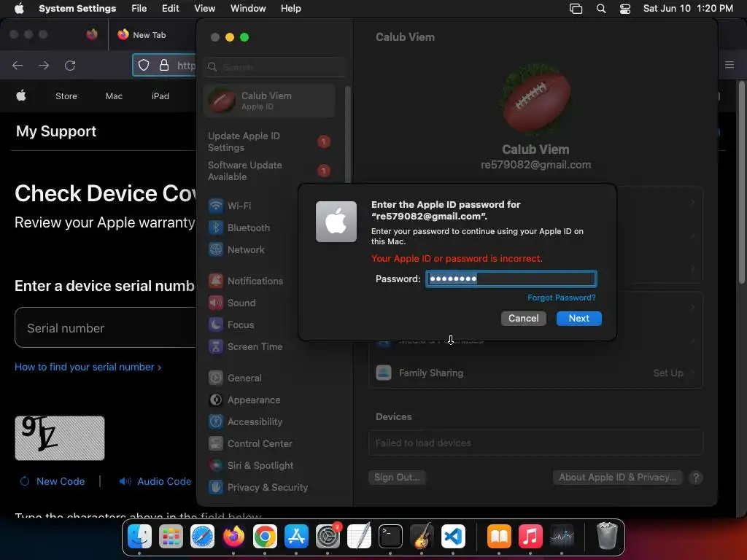
Task: Open the Apple menu
Action: pos(19,9)
